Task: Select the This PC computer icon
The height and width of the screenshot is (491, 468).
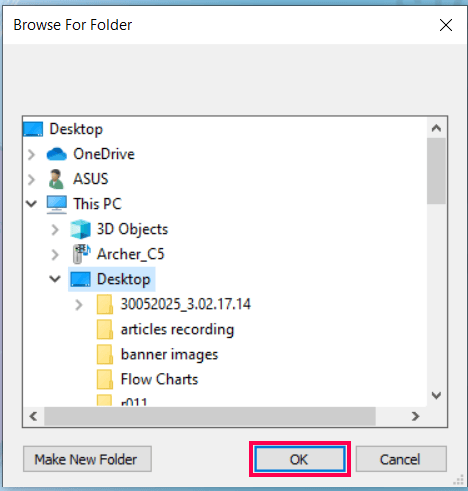Action: click(x=57, y=204)
